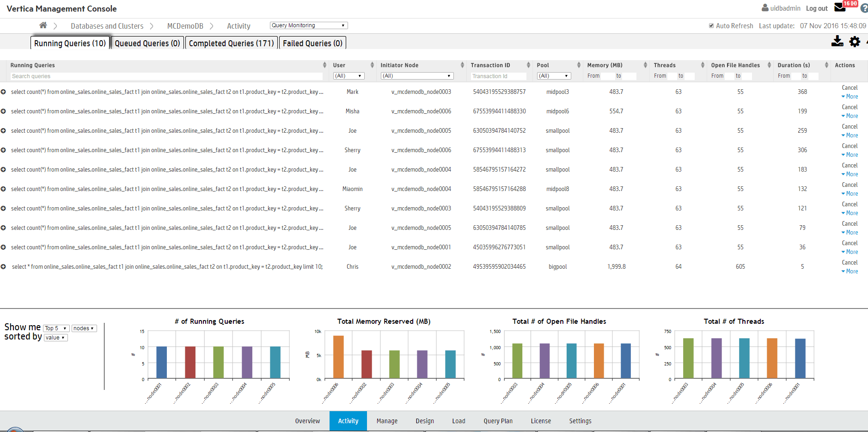This screenshot has width=868, height=432.
Task: Sort the Duration column using its sort arrows
Action: coord(827,65)
